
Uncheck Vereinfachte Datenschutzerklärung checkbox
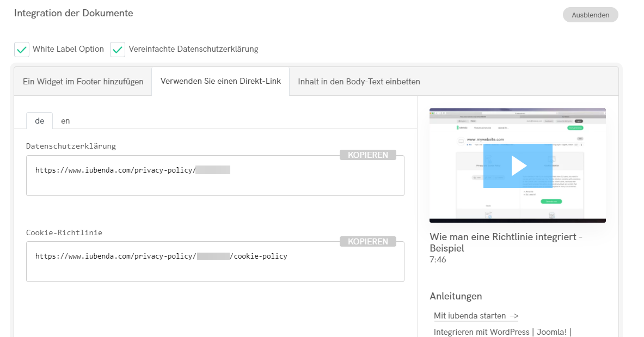(x=118, y=50)
